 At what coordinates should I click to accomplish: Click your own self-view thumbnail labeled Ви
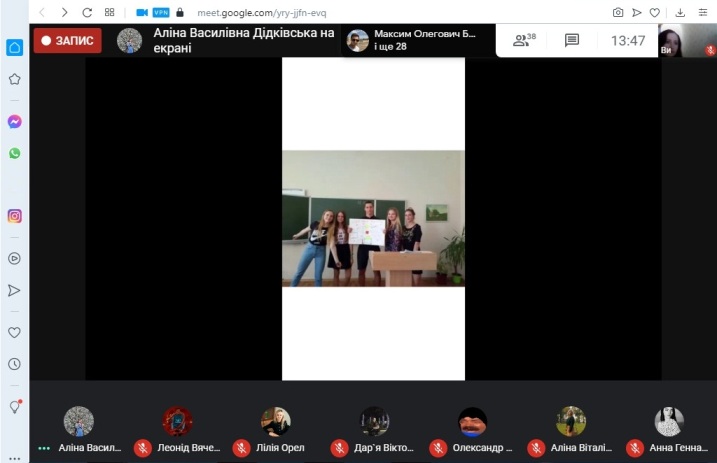pos(687,40)
